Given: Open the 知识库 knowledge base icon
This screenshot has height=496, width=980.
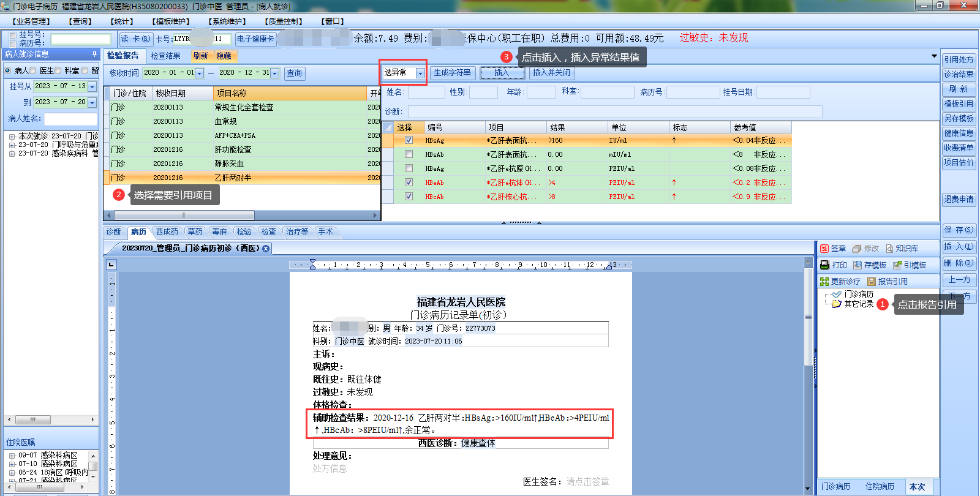Looking at the screenshot, I should (x=889, y=249).
